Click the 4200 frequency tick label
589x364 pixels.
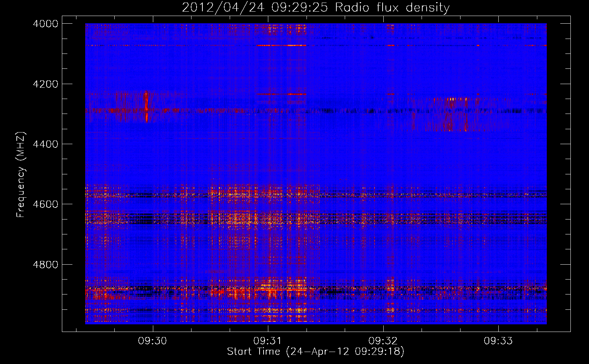[46, 84]
